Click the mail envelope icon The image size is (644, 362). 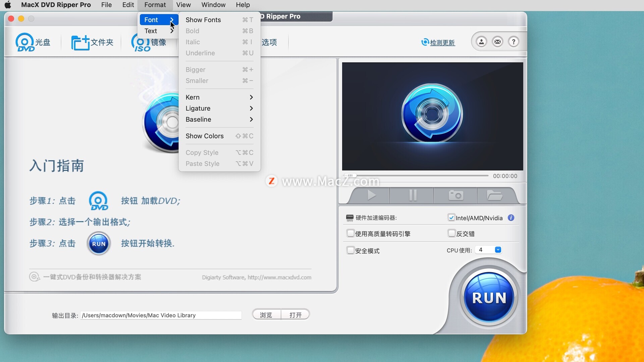tap(497, 42)
